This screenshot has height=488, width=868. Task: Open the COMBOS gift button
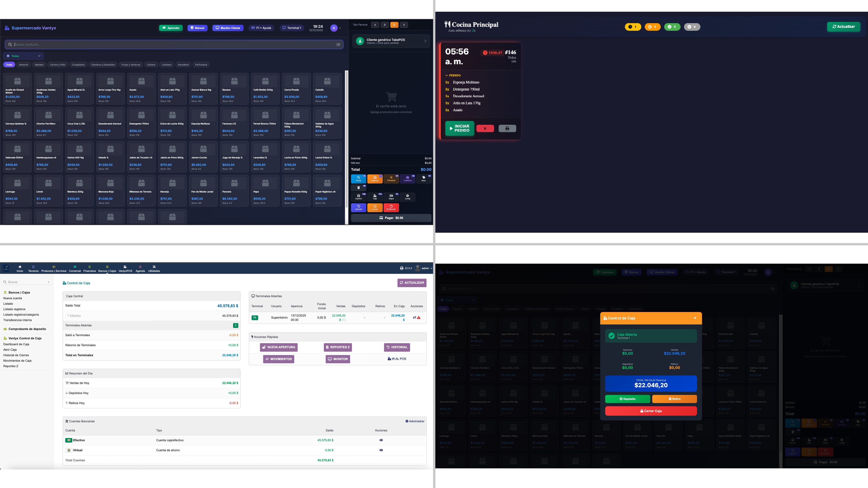click(407, 178)
